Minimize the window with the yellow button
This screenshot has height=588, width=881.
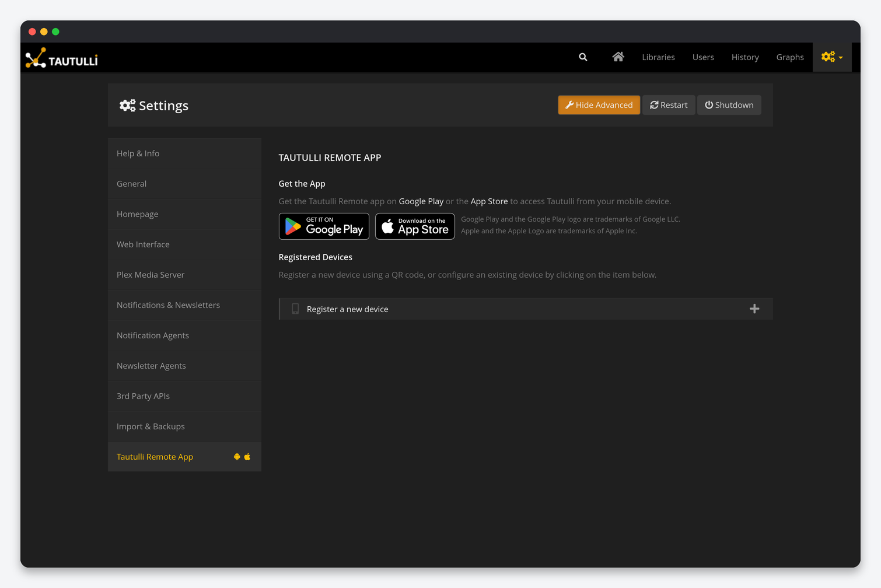[44, 32]
